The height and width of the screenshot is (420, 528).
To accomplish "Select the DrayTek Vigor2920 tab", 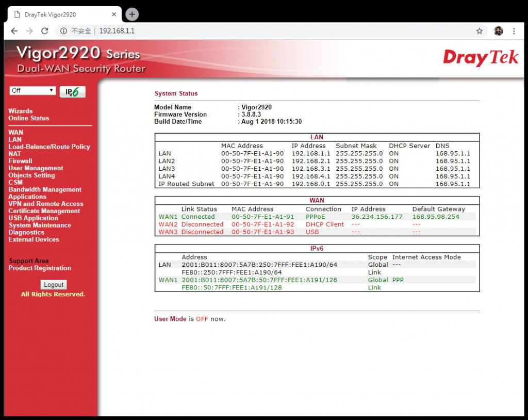I will pyautogui.click(x=64, y=14).
